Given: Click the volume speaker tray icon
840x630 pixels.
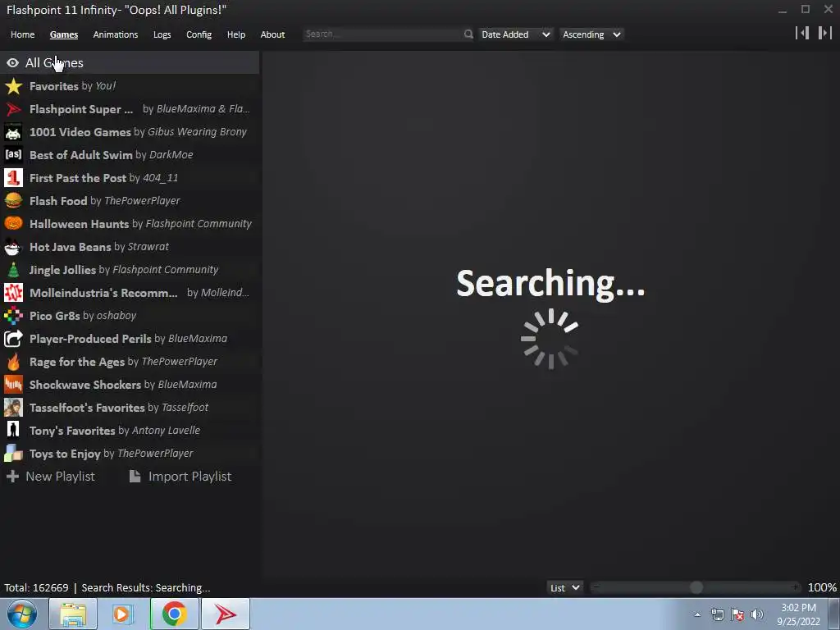Looking at the screenshot, I should (757, 614).
